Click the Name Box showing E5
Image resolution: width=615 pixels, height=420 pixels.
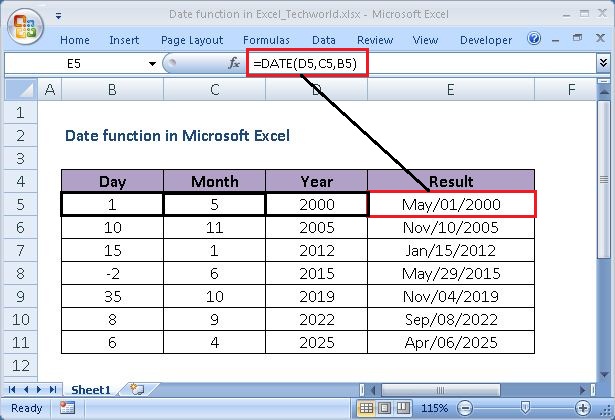(x=75, y=63)
